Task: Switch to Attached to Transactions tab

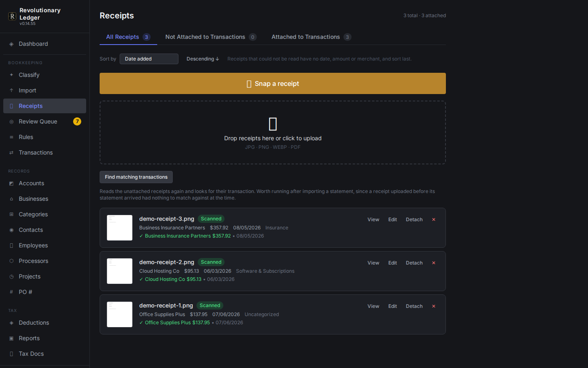Action: click(311, 37)
